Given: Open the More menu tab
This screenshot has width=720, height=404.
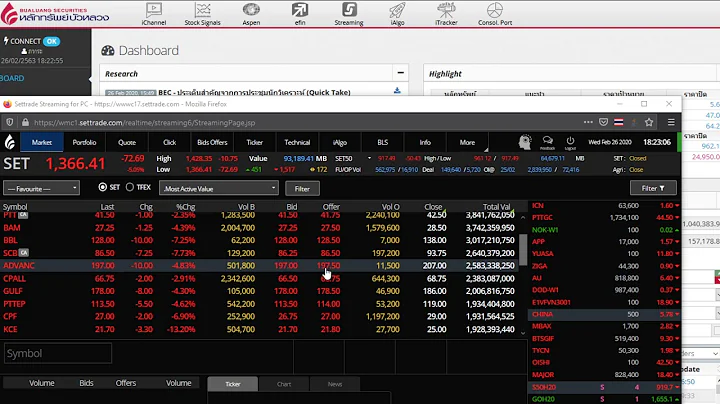Looking at the screenshot, I should click(467, 142).
